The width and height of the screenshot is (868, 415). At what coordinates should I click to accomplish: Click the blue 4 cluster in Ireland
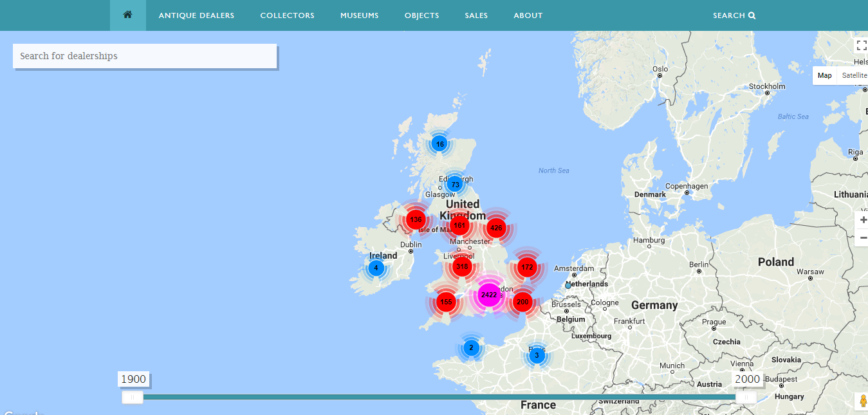pyautogui.click(x=376, y=268)
